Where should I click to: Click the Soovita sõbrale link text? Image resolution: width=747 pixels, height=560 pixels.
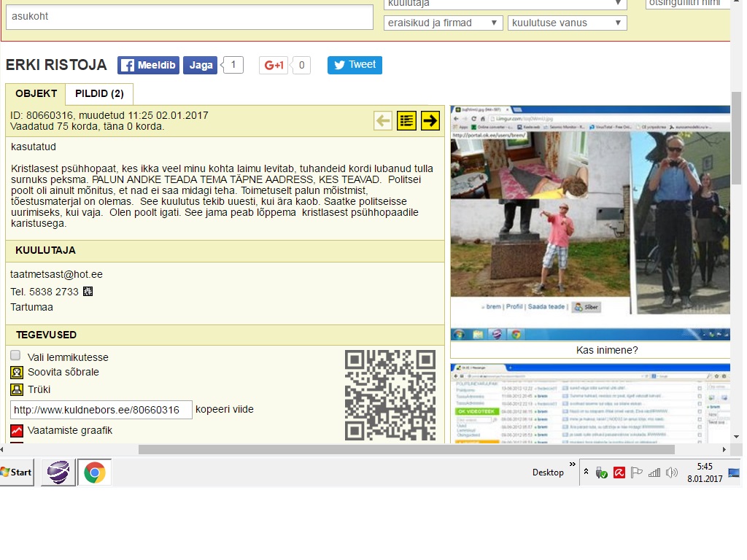click(63, 373)
